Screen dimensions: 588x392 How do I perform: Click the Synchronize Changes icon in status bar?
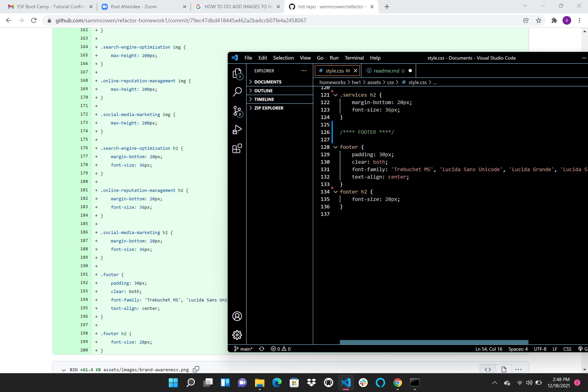pos(261,349)
